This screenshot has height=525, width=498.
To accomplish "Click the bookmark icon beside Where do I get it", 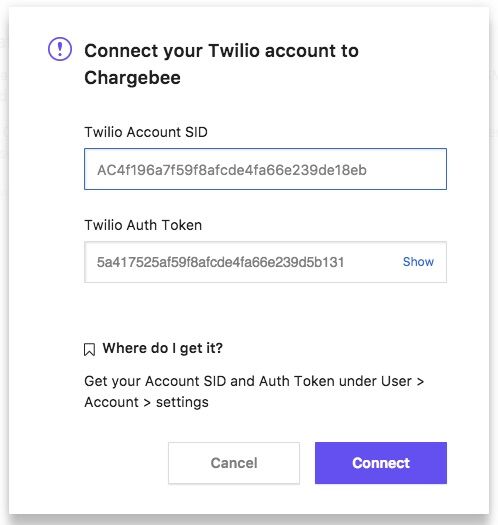I will [x=89, y=350].
